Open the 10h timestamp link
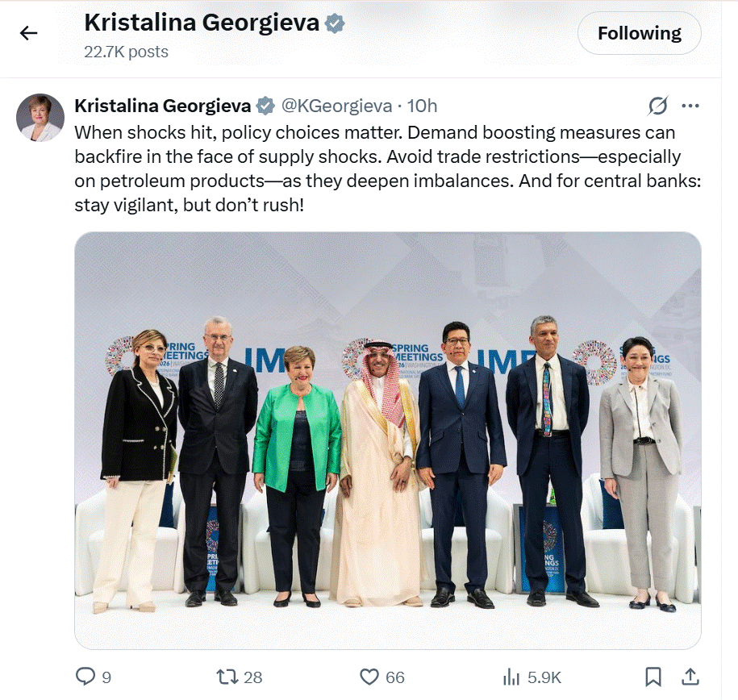Viewport: 738px width, 700px height. (x=422, y=106)
